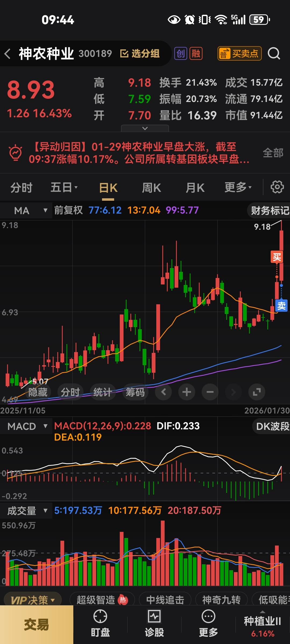Tap the Wi-Fi status icon
The height and width of the screenshot is (644, 290).
(222, 20)
